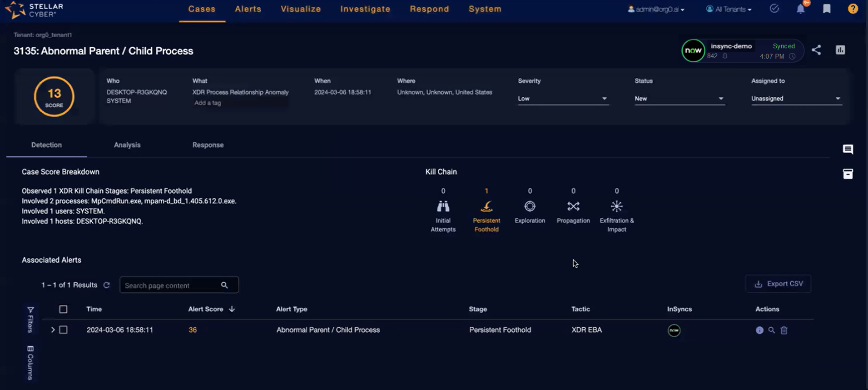
Task: Open the Assigned to dropdown
Action: point(796,99)
